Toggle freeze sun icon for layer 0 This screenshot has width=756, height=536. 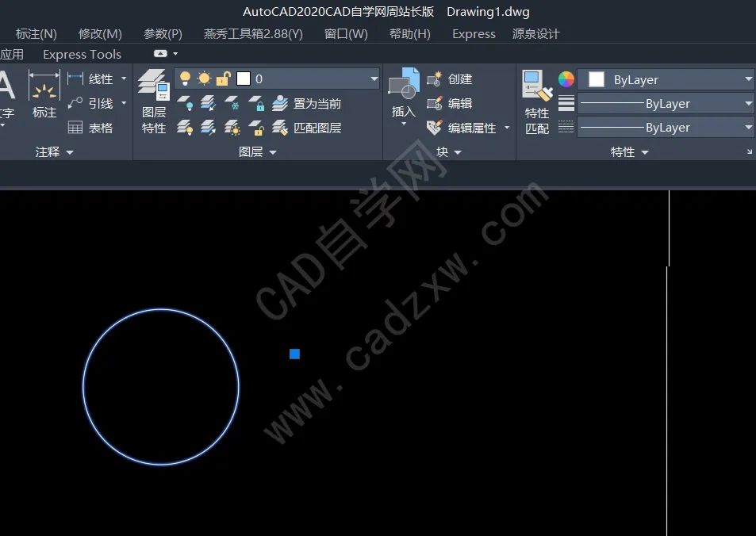click(x=204, y=78)
